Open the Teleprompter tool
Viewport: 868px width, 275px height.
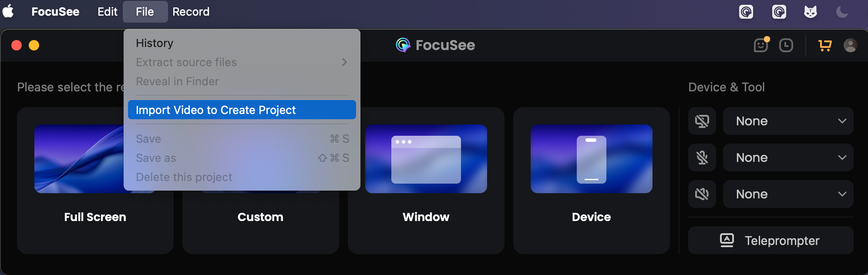pos(770,240)
